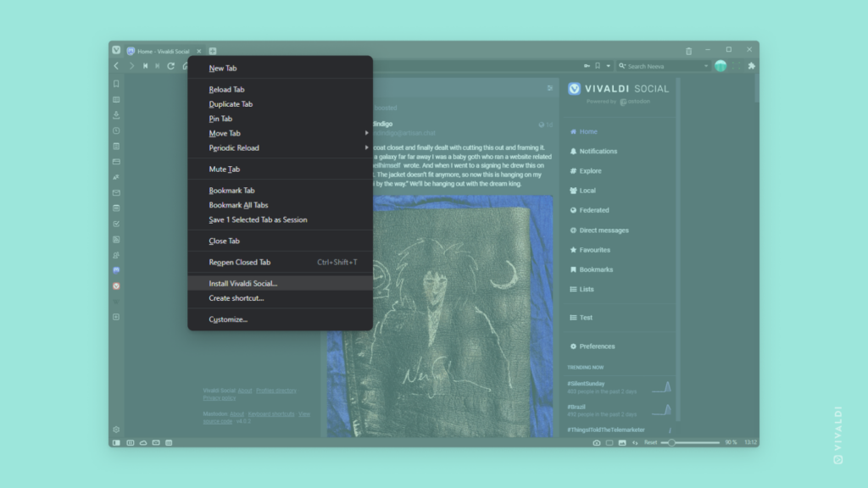Click the Reset zoom button
Image resolution: width=868 pixels, height=488 pixels.
click(650, 442)
